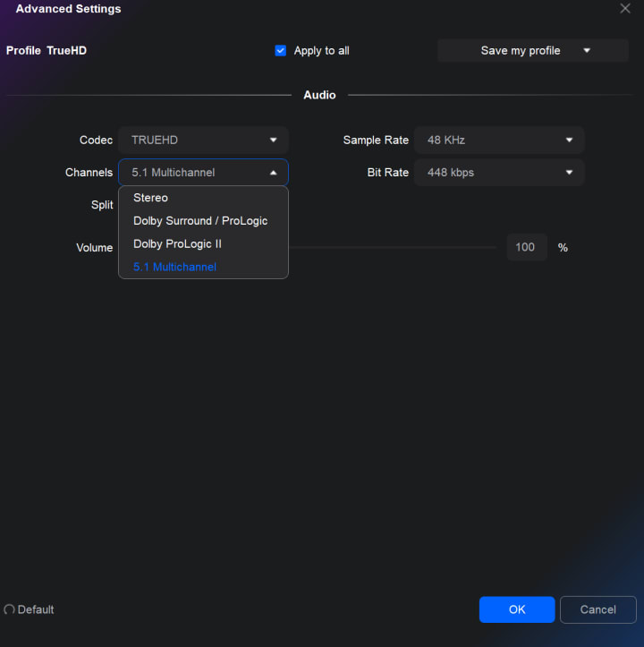Open the Sample Rate 48 KHz dropdown
The height and width of the screenshot is (647, 644).
pyautogui.click(x=499, y=140)
